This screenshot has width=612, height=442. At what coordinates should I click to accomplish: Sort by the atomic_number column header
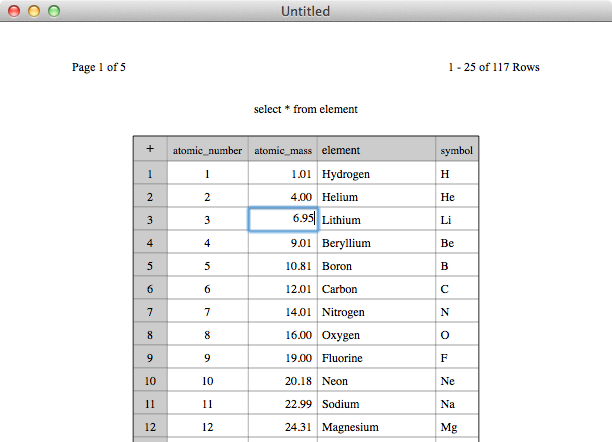click(x=208, y=149)
